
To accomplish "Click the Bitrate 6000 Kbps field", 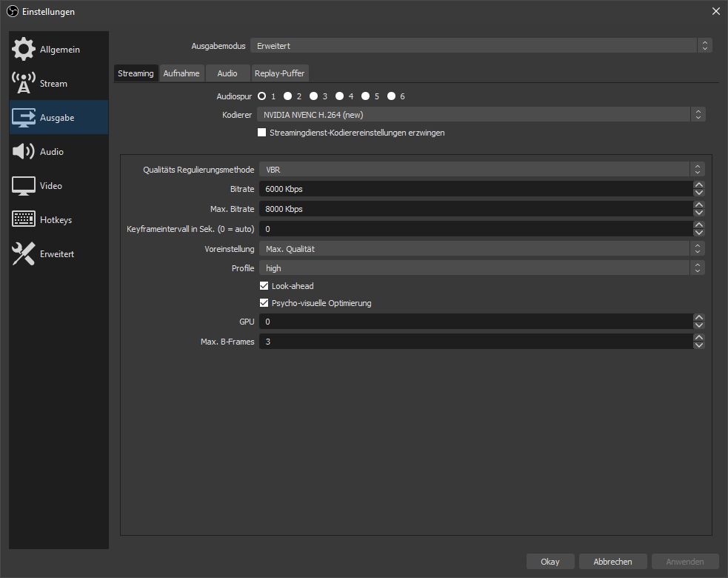I will pyautogui.click(x=476, y=189).
